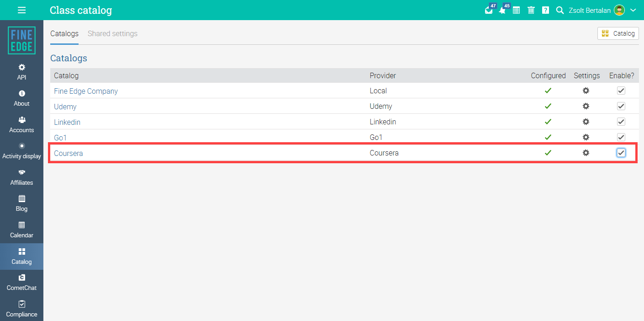Click the Configured column header
Viewport: 644px width, 321px height.
point(548,75)
